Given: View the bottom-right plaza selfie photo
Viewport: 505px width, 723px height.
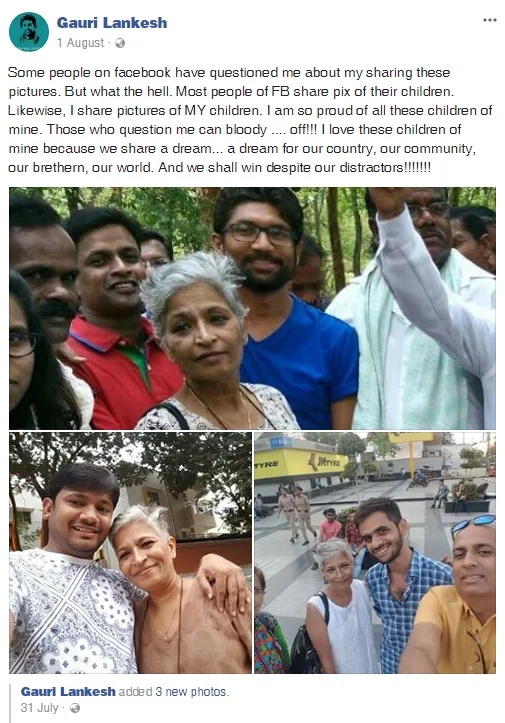Looking at the screenshot, I should [x=375, y=553].
